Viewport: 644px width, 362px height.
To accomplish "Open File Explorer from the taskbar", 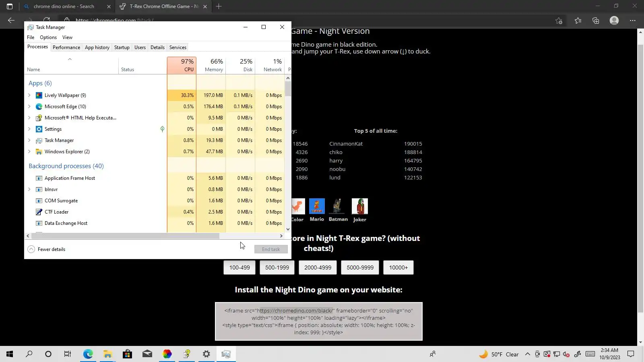I will [107, 354].
